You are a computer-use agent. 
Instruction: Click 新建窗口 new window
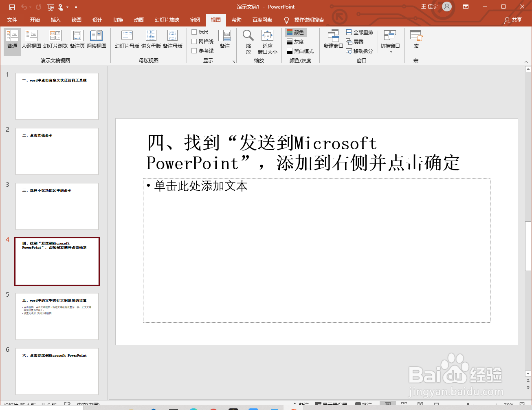(333, 40)
